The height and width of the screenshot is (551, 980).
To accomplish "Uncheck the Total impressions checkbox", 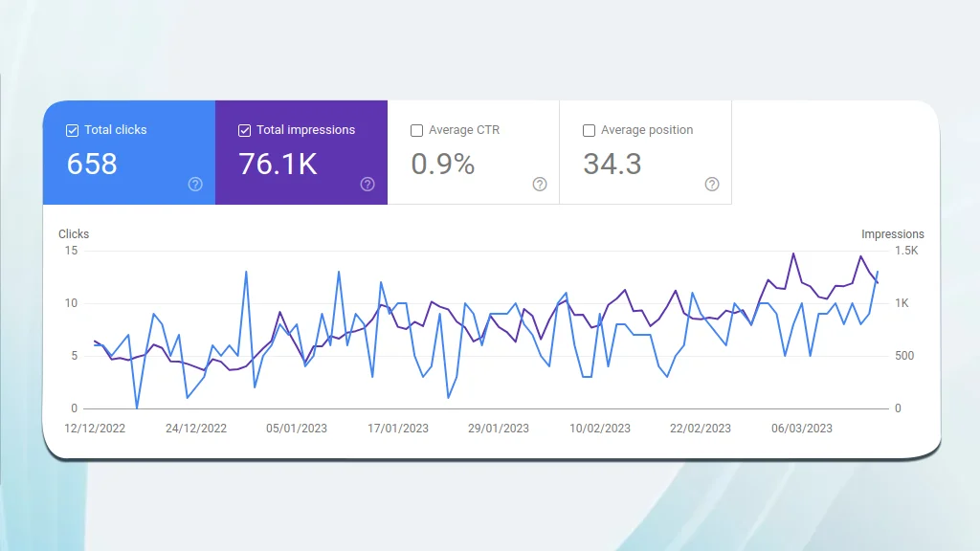I will 244,130.
